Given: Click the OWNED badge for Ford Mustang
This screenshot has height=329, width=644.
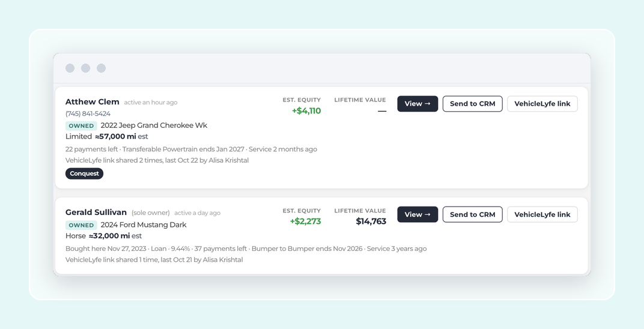Looking at the screenshot, I should 81,225.
